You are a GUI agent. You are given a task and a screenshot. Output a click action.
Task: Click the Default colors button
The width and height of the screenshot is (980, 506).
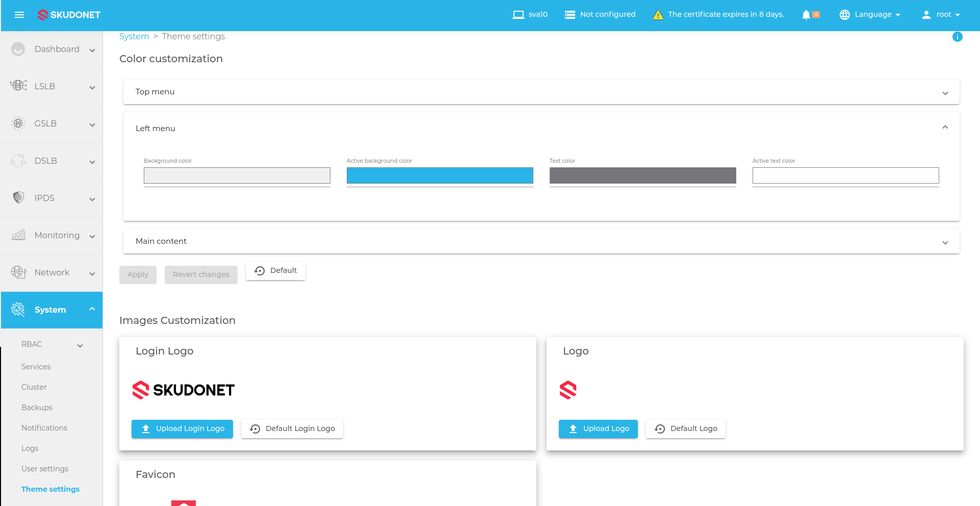tap(275, 270)
